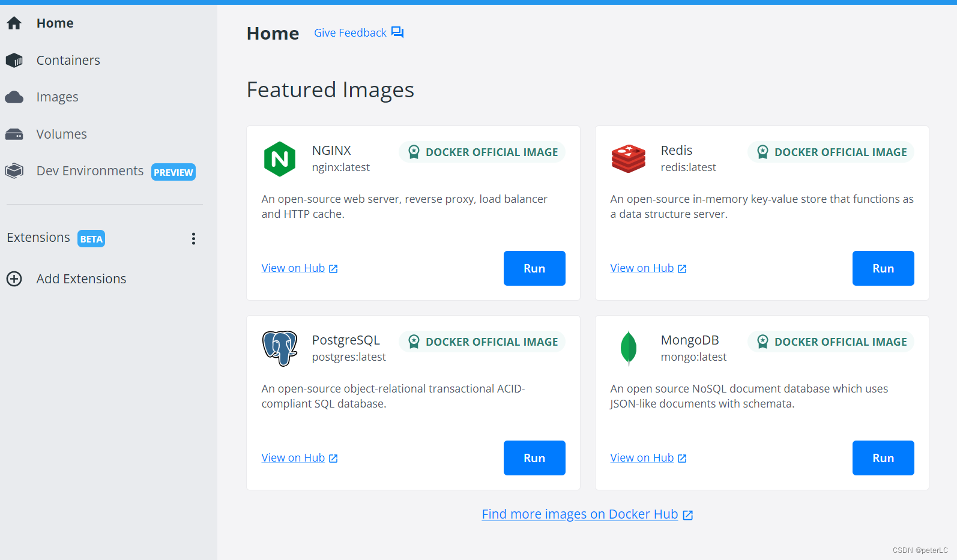
Task: Click the BETA badge next to Extensions
Action: pyautogui.click(x=91, y=239)
